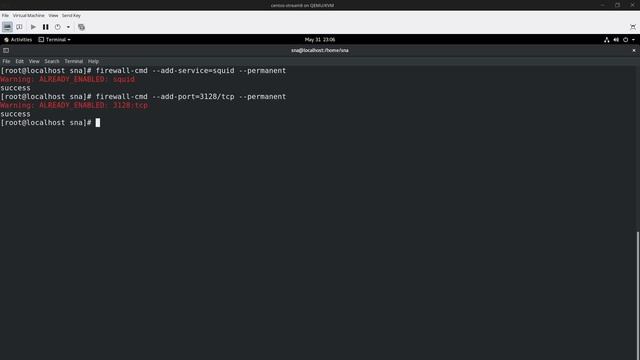Close the QEMU/KVM window
Image resolution: width=640 pixels, height=360 pixels.
tap(632, 5)
